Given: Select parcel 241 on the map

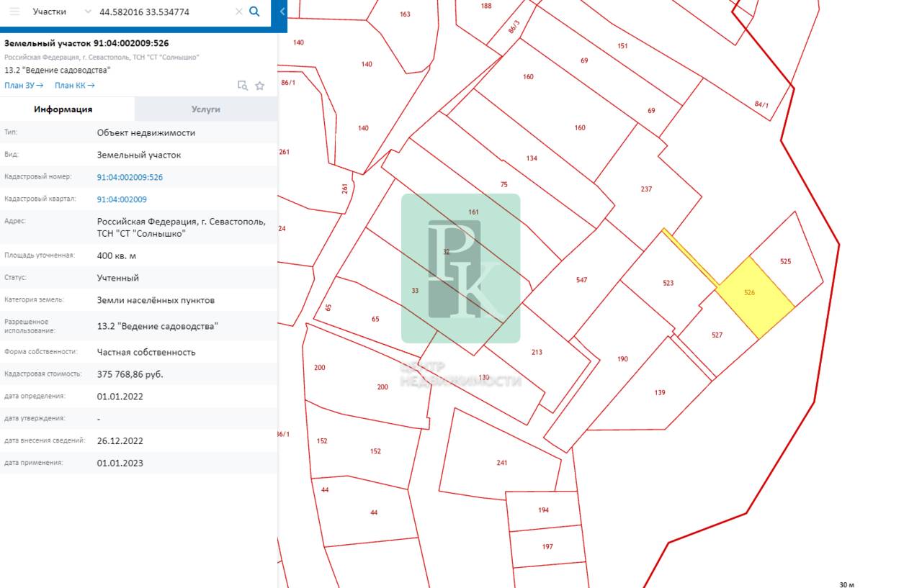Looking at the screenshot, I should 502,463.
